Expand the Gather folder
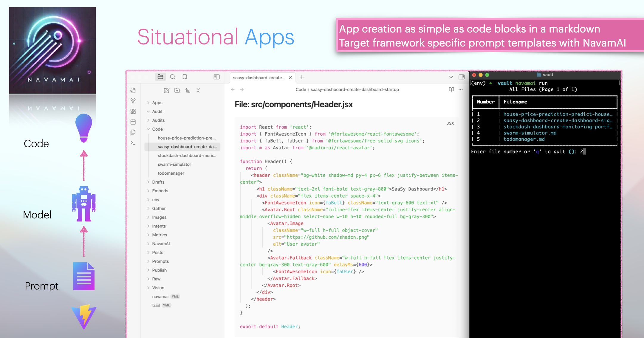The image size is (644, 338). coord(159,208)
